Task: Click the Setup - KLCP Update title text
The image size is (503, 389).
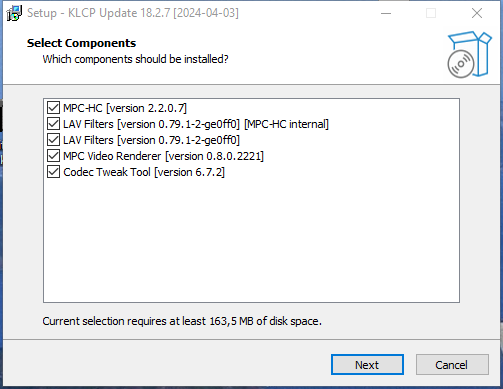Action: coord(133,13)
